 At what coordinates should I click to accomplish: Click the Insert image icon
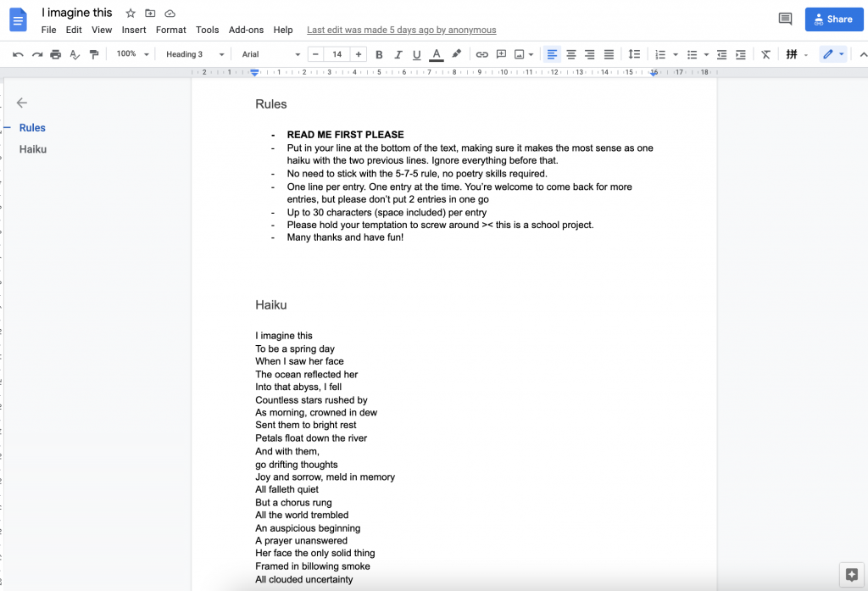point(520,54)
